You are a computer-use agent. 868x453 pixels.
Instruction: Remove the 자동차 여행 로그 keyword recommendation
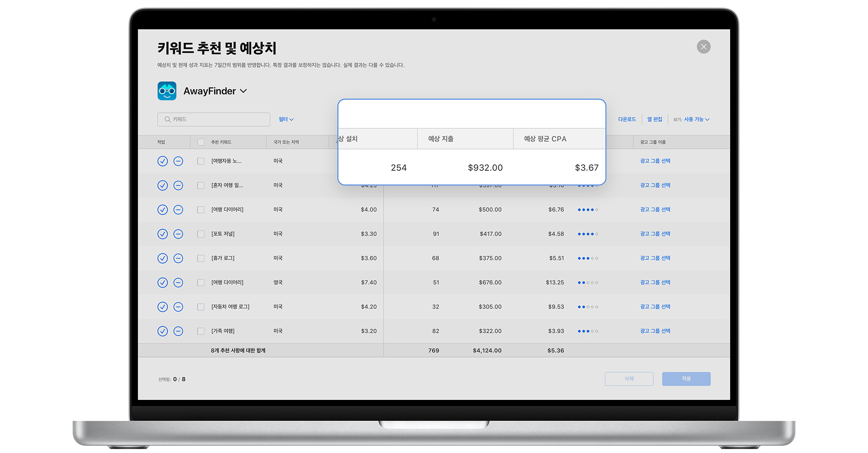(178, 307)
